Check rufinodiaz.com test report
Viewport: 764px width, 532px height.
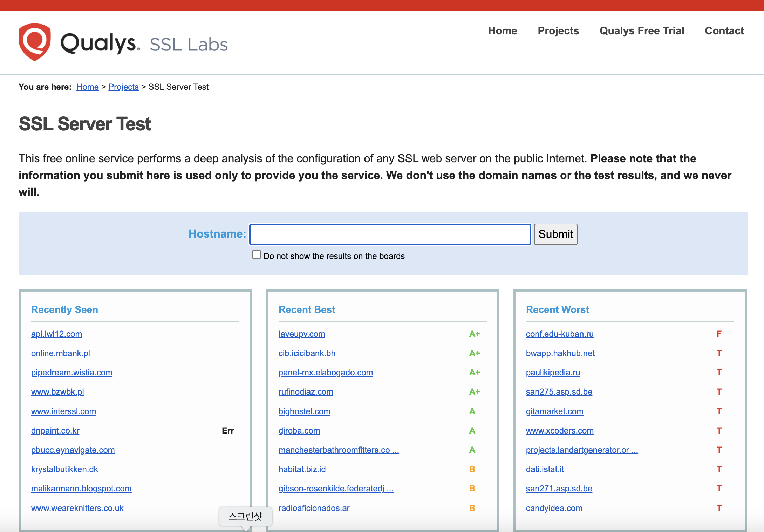305,392
